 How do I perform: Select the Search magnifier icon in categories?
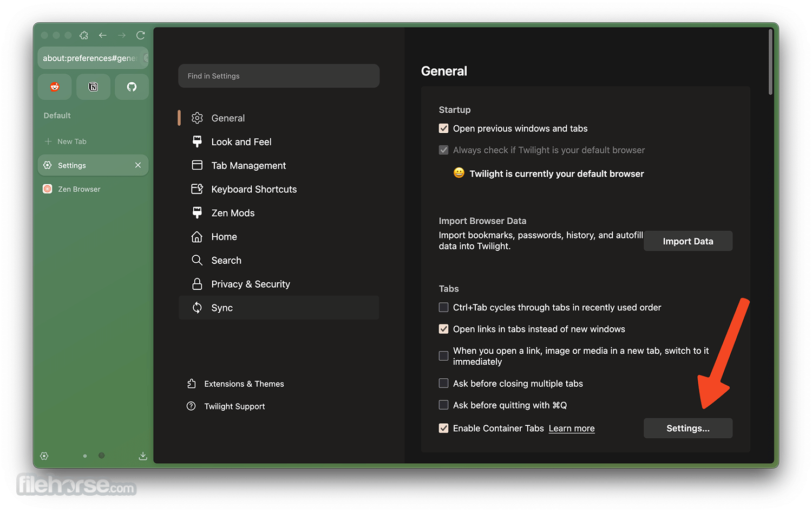click(x=197, y=260)
